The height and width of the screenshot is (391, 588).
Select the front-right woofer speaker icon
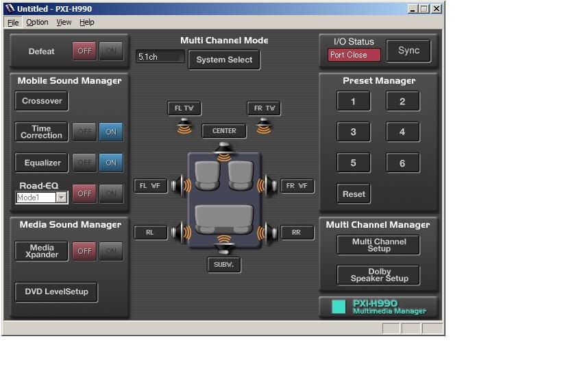pyautogui.click(x=267, y=185)
